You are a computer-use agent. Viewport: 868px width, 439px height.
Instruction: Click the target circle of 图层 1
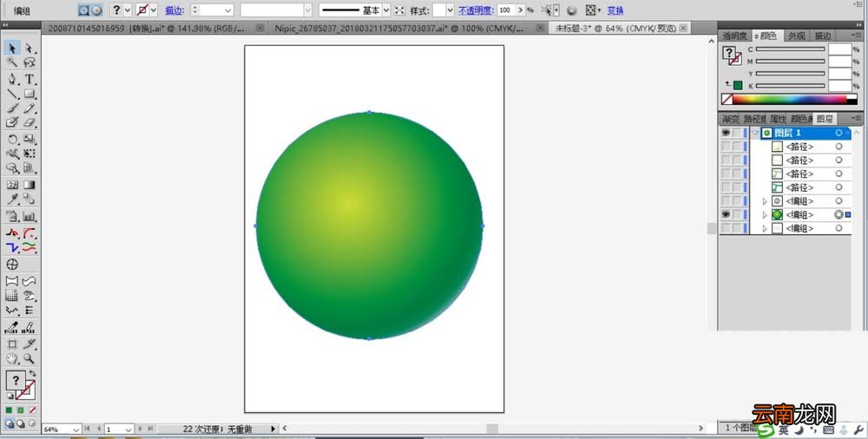point(838,133)
